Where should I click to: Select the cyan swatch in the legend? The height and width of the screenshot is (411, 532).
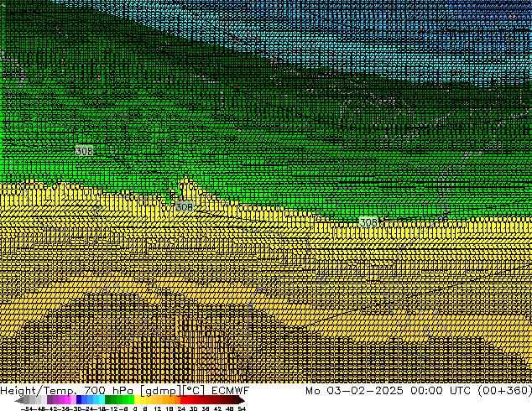coord(99,400)
